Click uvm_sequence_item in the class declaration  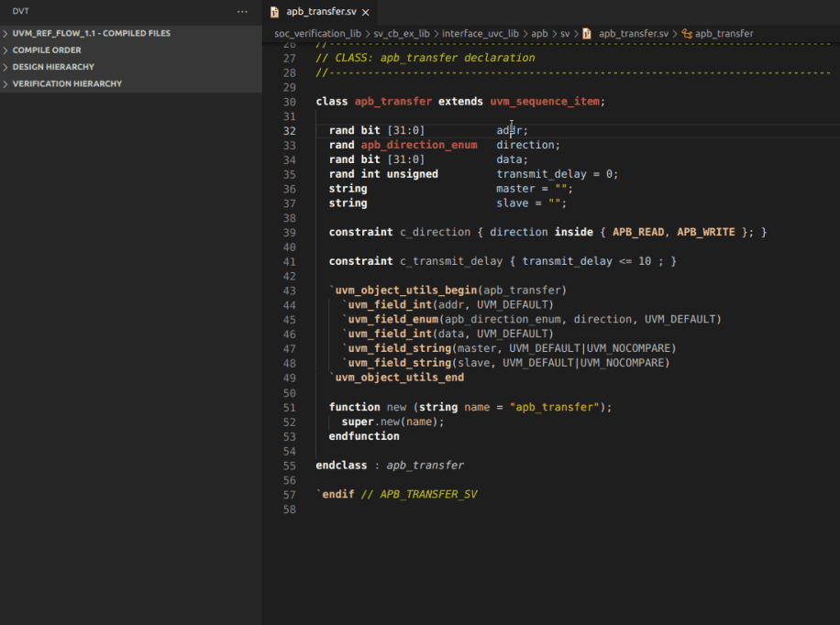coord(546,102)
